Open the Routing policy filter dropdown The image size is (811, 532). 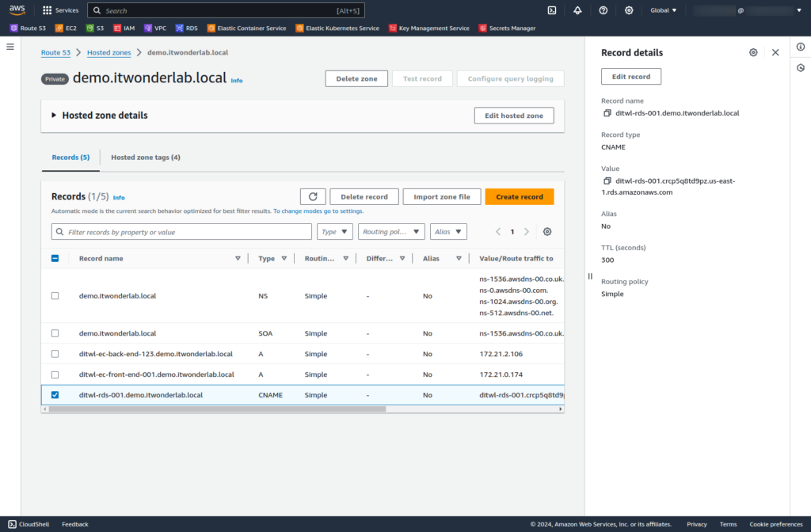[391, 232]
